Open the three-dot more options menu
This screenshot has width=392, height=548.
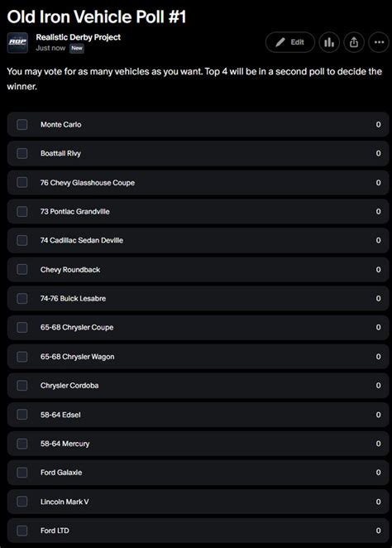(379, 42)
